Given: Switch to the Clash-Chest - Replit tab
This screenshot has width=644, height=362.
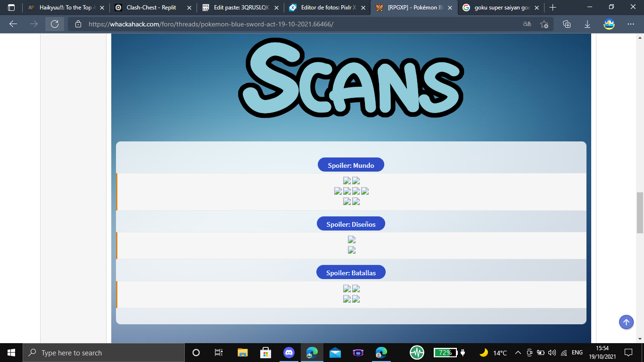Looking at the screenshot, I should [x=151, y=8].
